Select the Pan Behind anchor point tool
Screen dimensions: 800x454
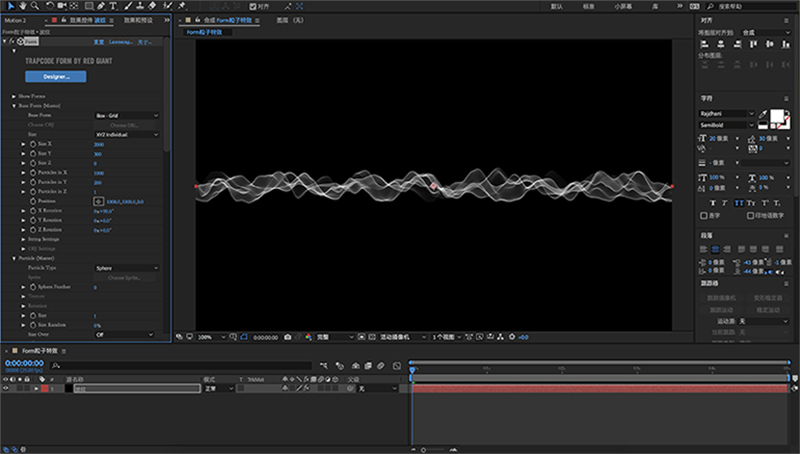[74, 6]
